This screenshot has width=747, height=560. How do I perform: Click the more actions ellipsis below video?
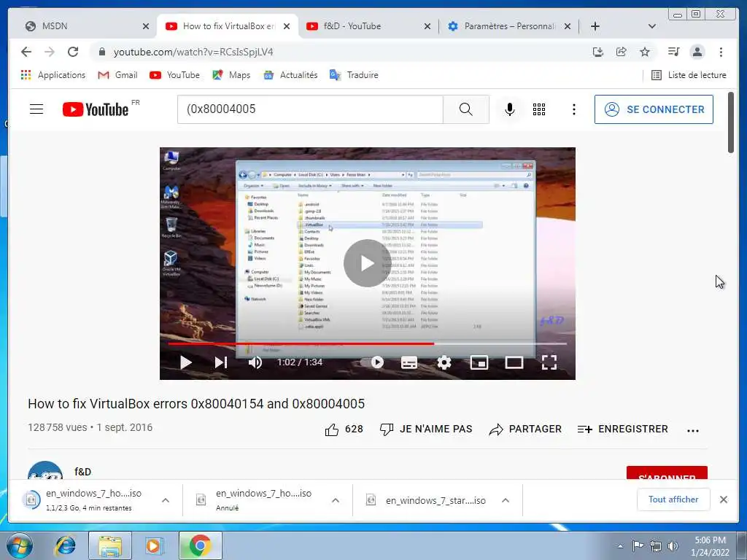click(693, 430)
